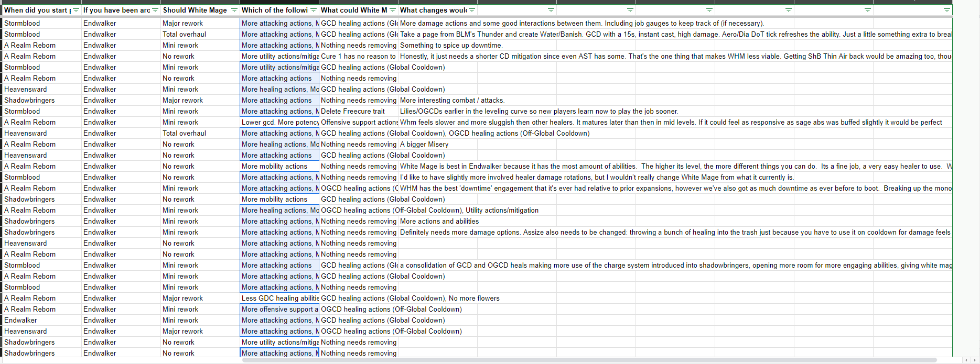Open the filter for 'Which of the followi' column

(x=314, y=10)
